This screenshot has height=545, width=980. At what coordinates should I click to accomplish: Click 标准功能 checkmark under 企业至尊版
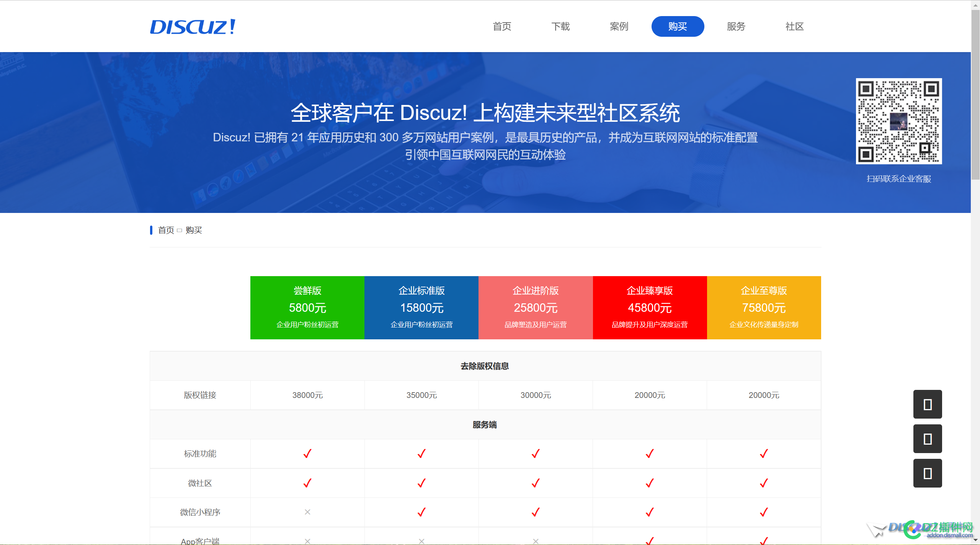pos(764,453)
